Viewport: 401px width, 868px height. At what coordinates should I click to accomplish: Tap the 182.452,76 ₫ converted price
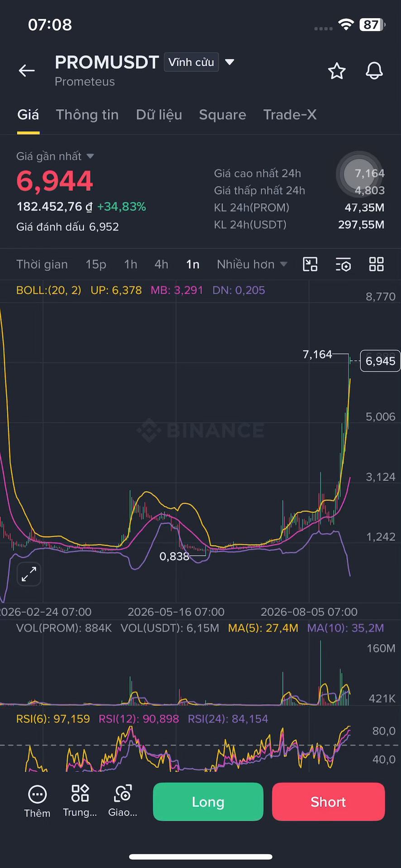point(54,207)
